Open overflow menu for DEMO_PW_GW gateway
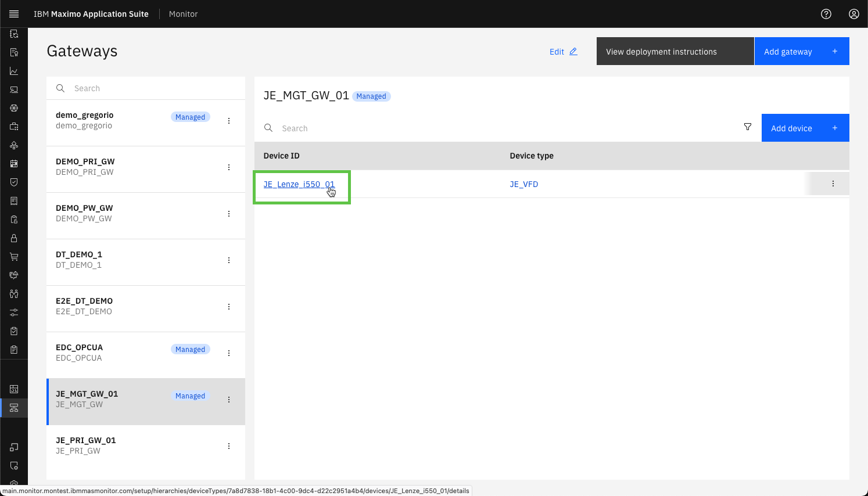868x496 pixels. [229, 214]
